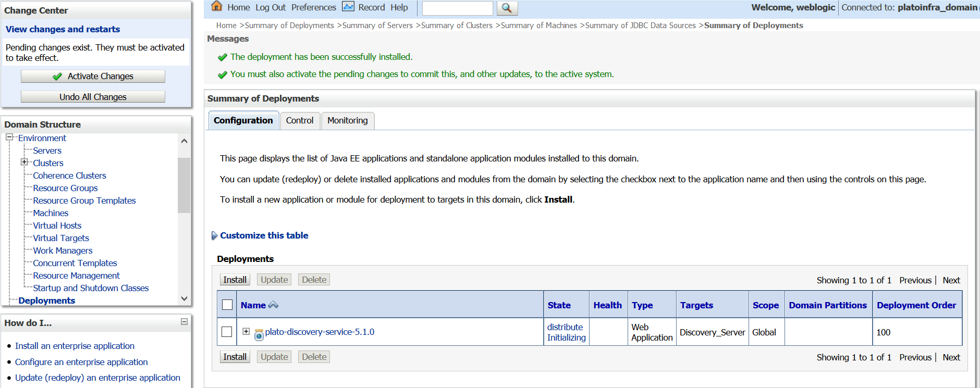Sort by Health column header
Screen dimensions: 980x388
coord(607,305)
